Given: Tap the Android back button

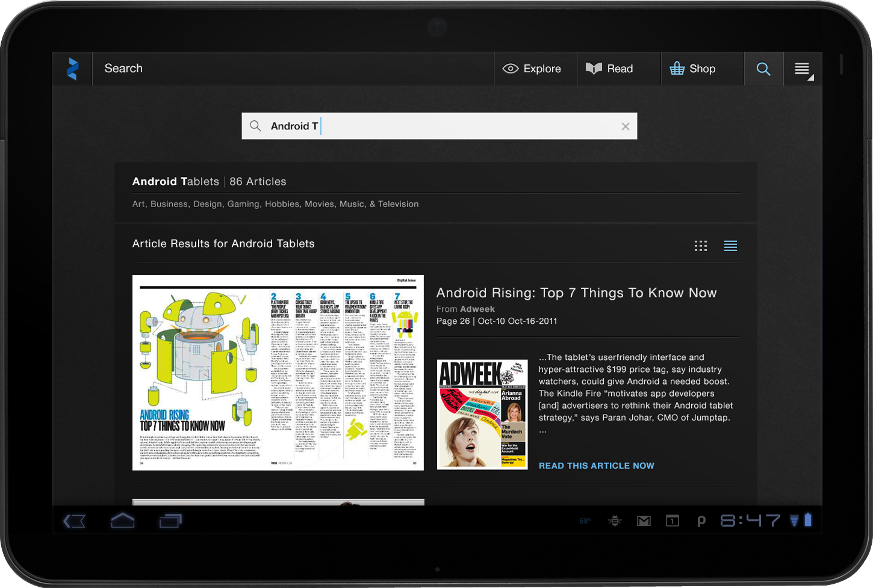Looking at the screenshot, I should point(75,521).
